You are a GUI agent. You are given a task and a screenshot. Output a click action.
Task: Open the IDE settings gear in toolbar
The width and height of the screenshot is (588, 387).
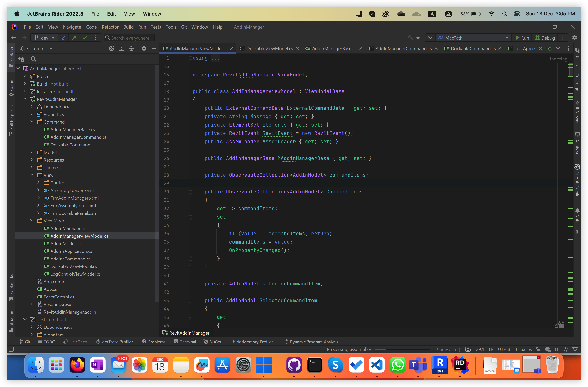pos(574,38)
